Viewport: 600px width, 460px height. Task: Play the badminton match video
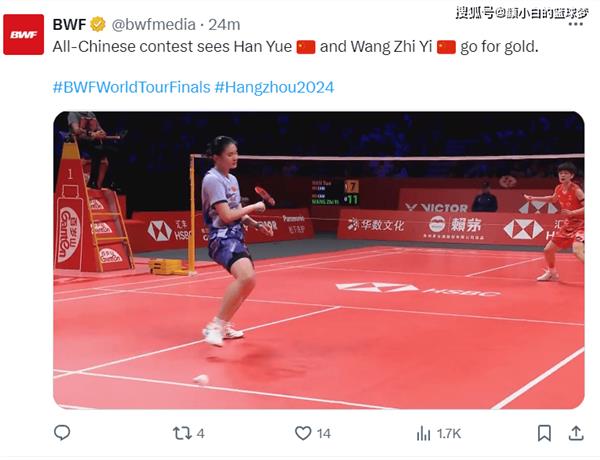click(319, 260)
